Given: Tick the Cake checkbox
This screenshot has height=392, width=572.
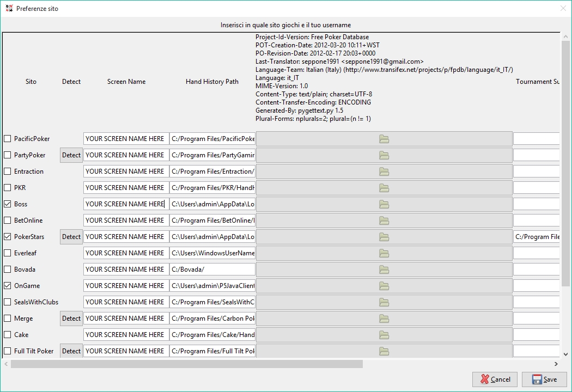Looking at the screenshot, I should pos(7,334).
